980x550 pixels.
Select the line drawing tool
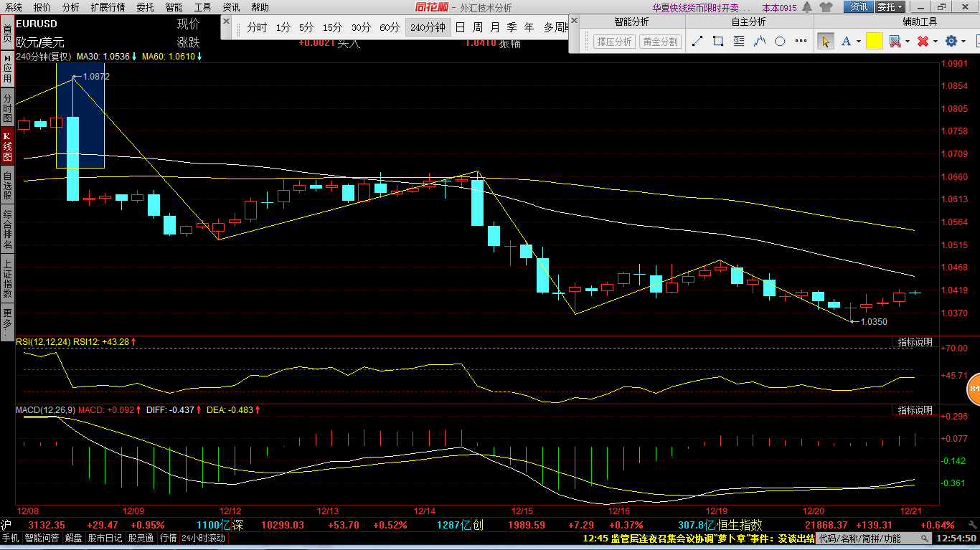pos(697,42)
